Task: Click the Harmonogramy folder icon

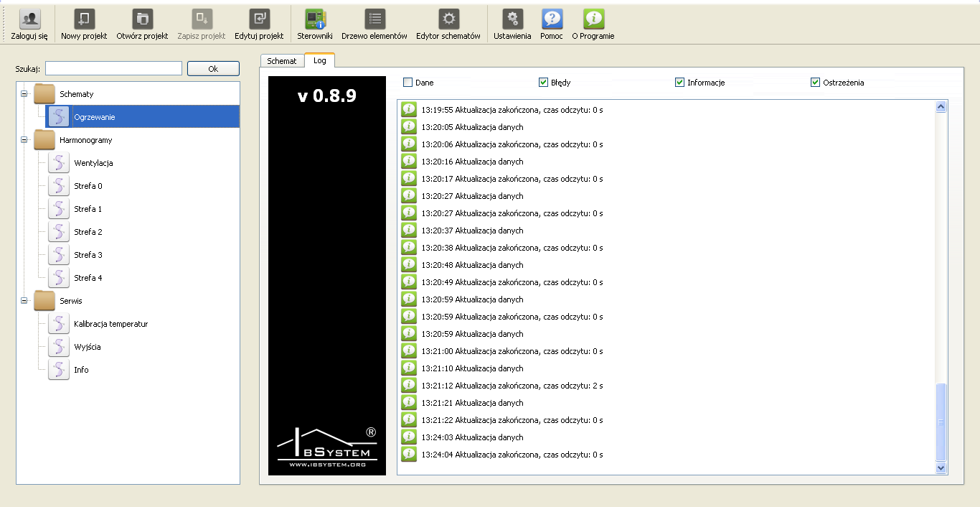Action: click(x=44, y=140)
